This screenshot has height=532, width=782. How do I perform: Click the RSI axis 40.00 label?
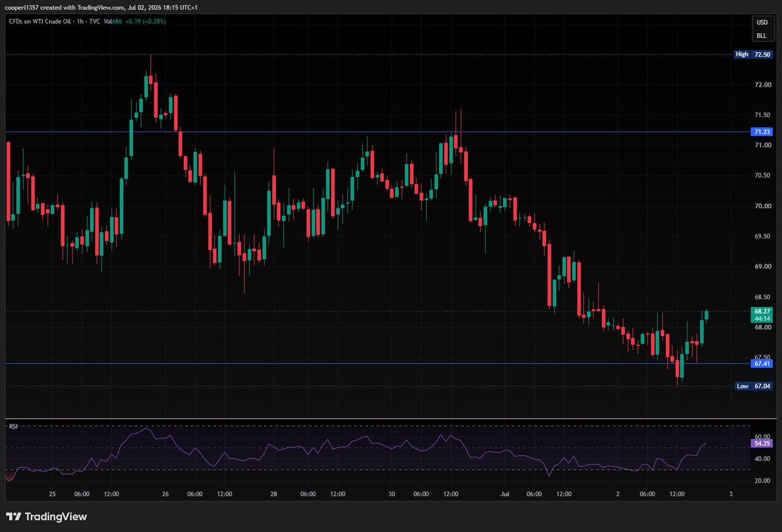tap(762, 458)
